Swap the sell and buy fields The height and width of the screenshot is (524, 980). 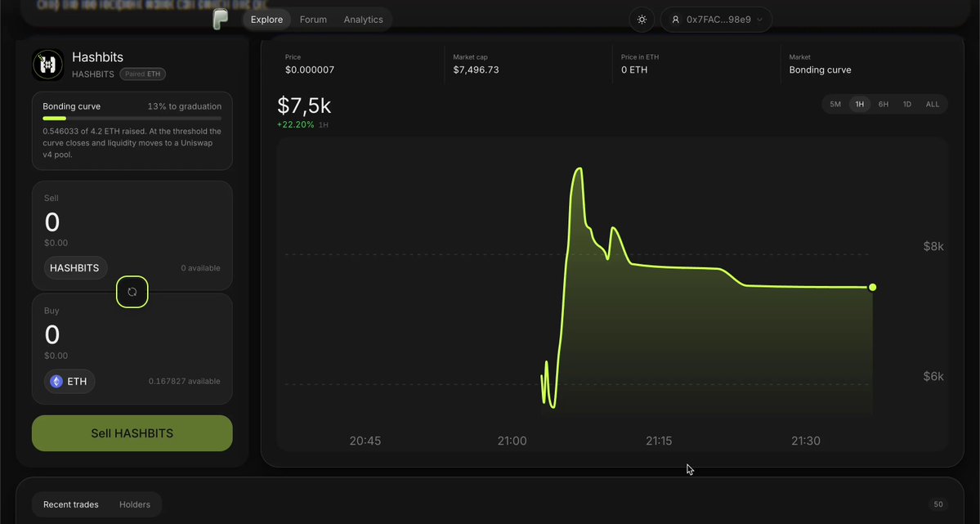pos(132,292)
